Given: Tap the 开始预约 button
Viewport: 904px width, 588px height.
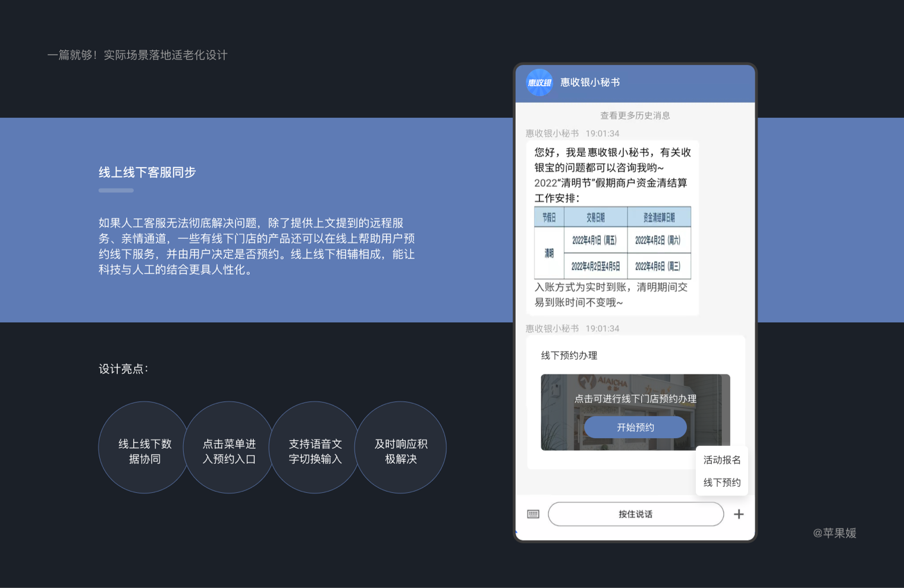Looking at the screenshot, I should click(x=635, y=427).
